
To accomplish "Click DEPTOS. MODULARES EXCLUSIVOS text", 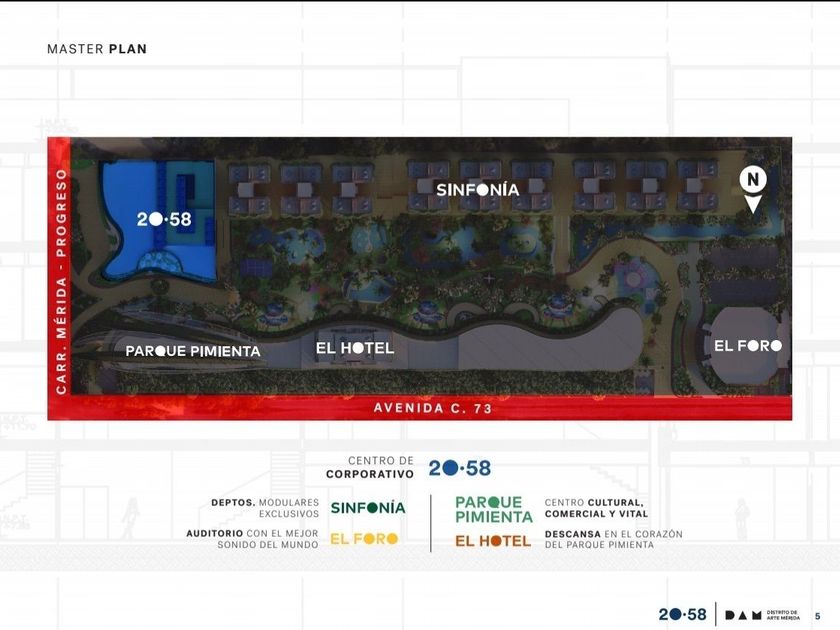I will tap(265, 508).
